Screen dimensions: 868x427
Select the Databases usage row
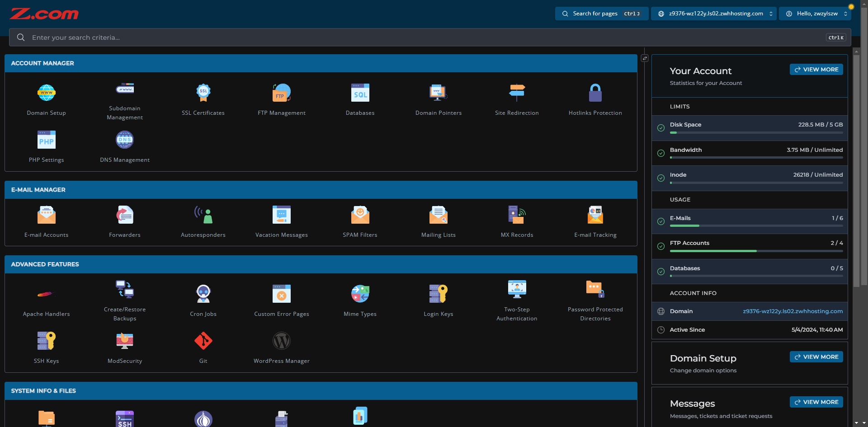coord(750,272)
